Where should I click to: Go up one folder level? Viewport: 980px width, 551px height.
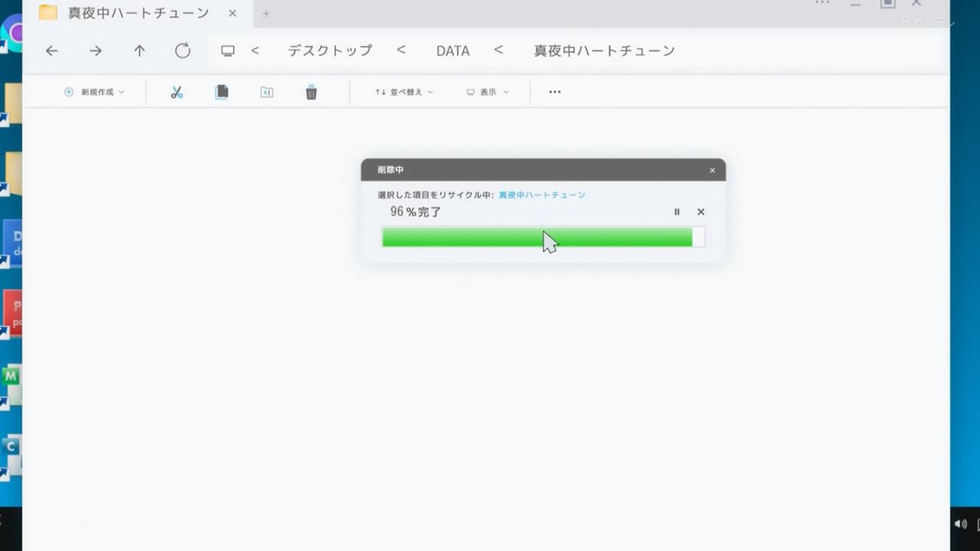(139, 51)
